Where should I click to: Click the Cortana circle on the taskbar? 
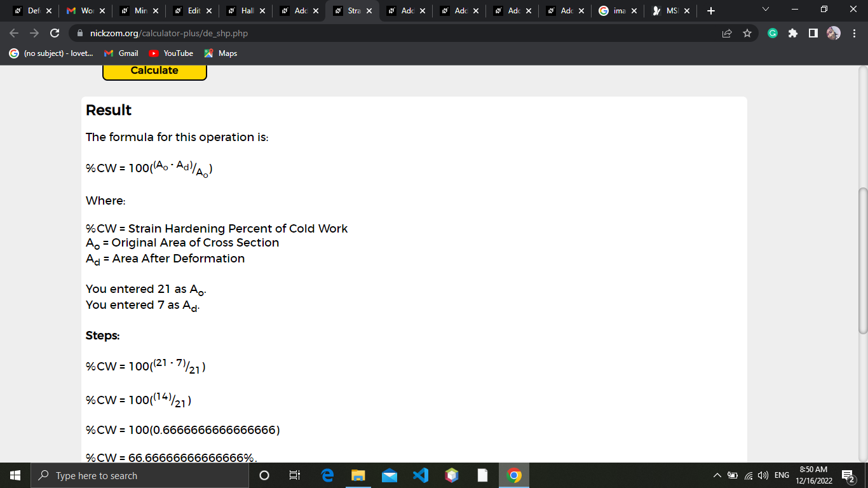click(265, 475)
